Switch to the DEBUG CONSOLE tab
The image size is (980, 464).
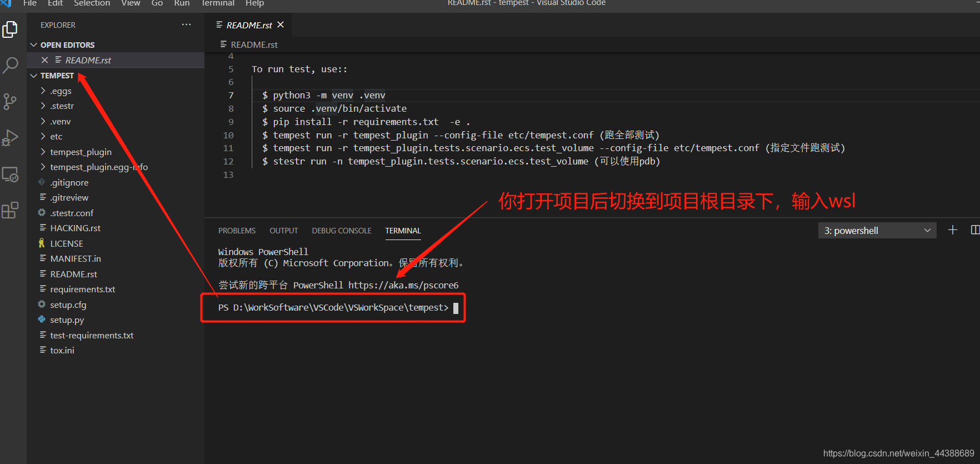(x=342, y=231)
